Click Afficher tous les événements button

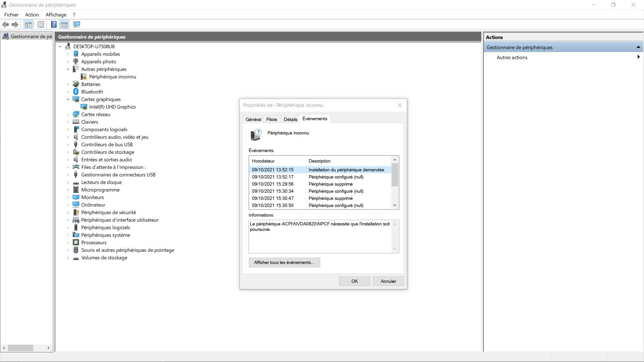[x=284, y=262]
